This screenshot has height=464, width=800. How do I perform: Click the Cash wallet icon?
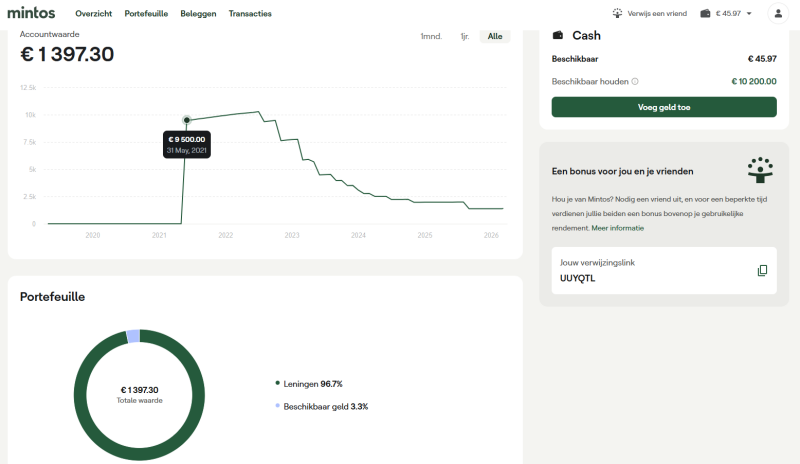click(558, 35)
